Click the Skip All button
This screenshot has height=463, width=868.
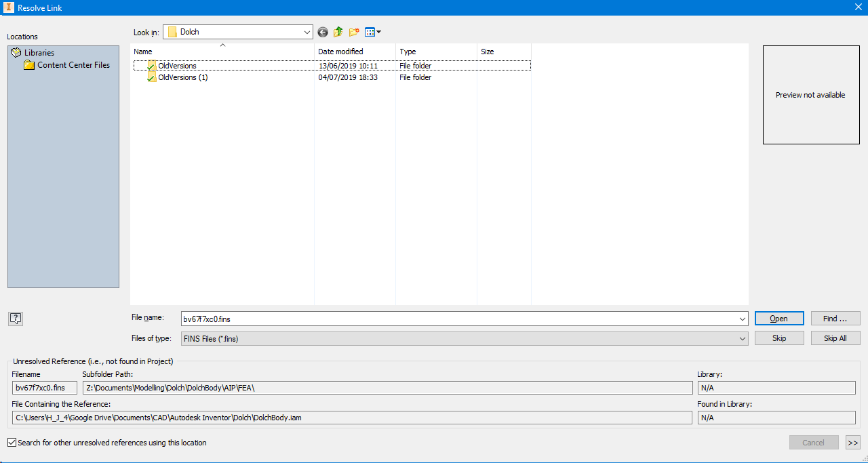(835, 338)
